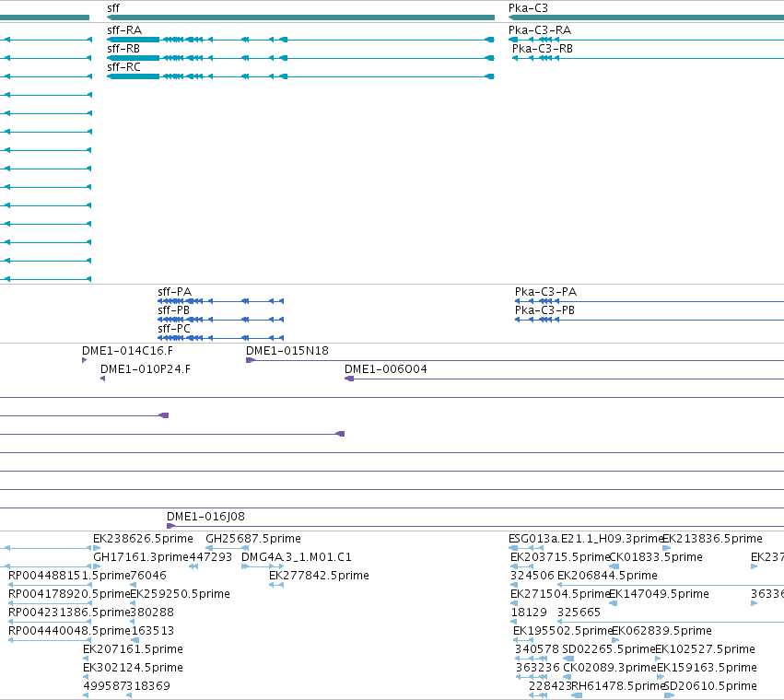
Task: Select the EK159163.5prime EST label
Action: 707,668
